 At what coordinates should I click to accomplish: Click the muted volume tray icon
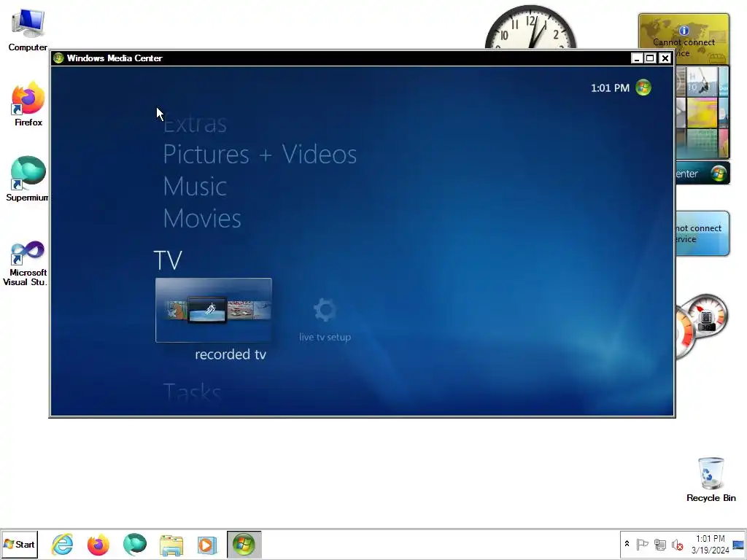pos(677,544)
